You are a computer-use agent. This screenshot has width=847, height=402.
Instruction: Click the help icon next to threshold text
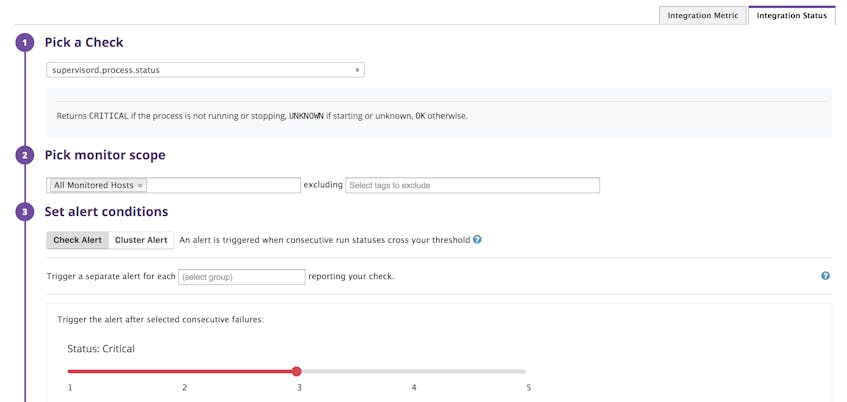(x=477, y=240)
